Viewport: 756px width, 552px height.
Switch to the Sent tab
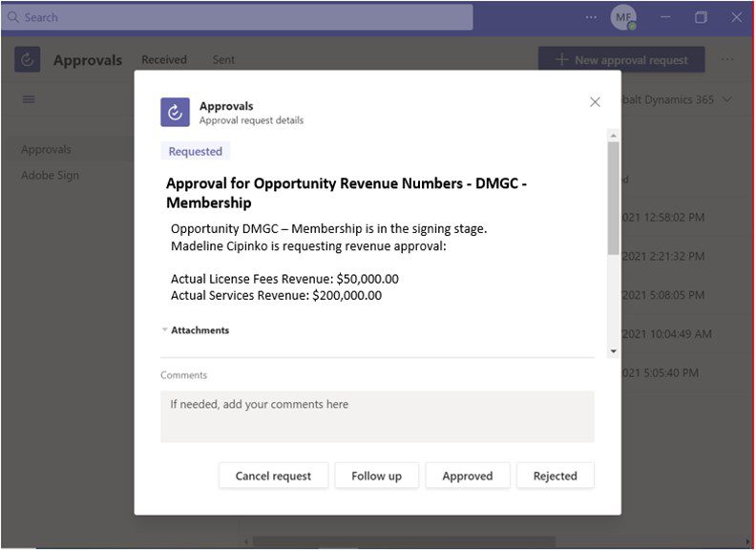point(223,59)
